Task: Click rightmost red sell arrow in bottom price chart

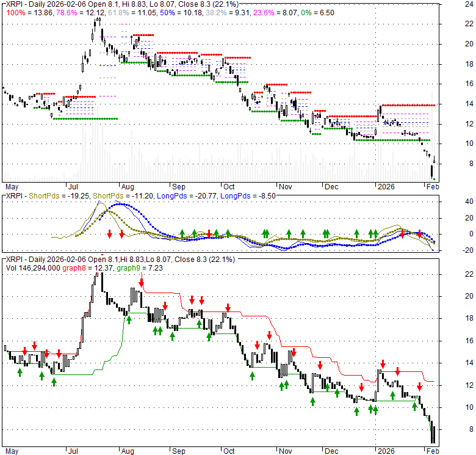Action: point(420,386)
